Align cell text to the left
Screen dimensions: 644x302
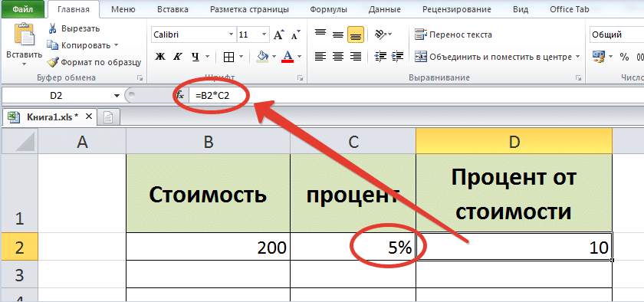(x=320, y=56)
